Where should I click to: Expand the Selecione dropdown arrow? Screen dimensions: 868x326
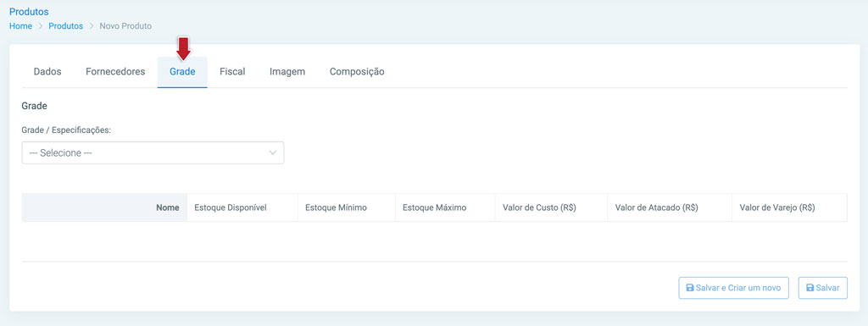pos(272,153)
